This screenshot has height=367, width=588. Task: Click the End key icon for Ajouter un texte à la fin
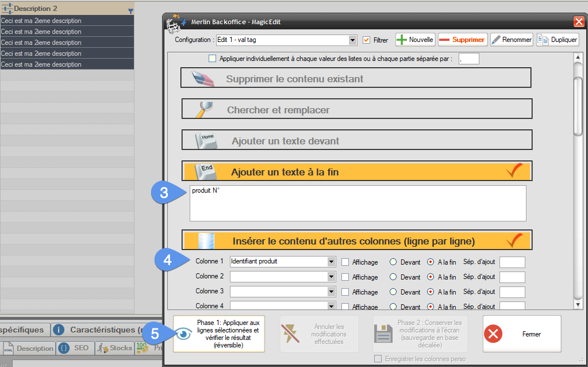206,171
